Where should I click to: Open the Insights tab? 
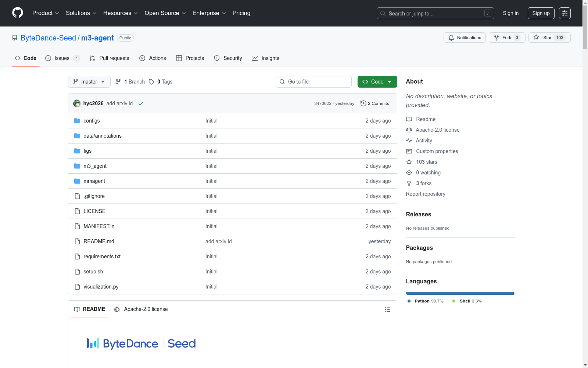(265, 58)
